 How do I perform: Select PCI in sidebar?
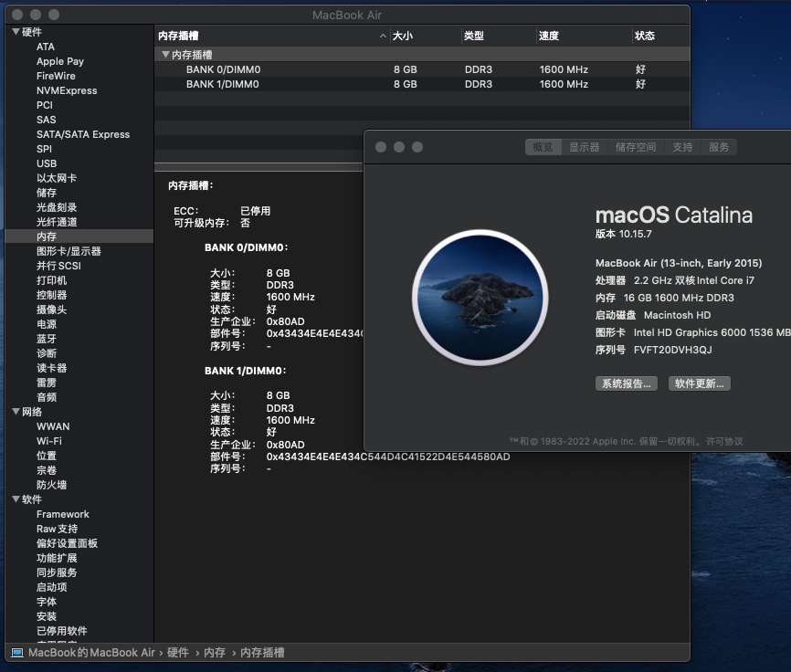pyautogui.click(x=45, y=105)
